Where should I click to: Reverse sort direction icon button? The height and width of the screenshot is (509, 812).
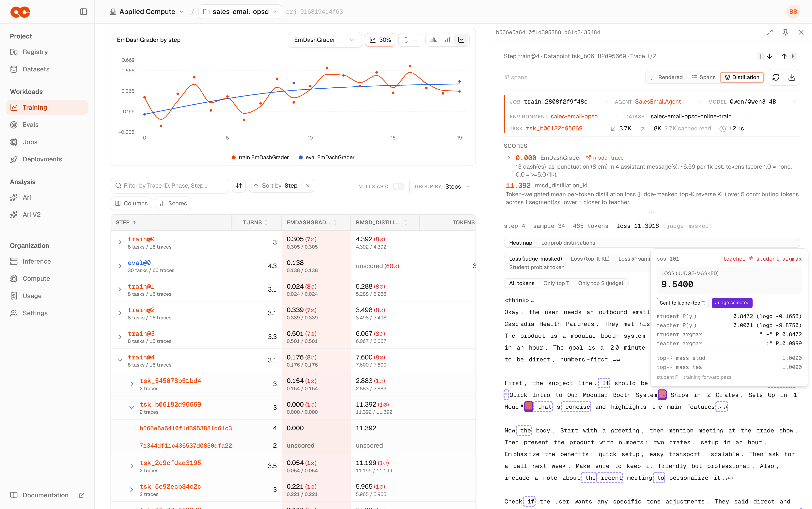[239, 185]
